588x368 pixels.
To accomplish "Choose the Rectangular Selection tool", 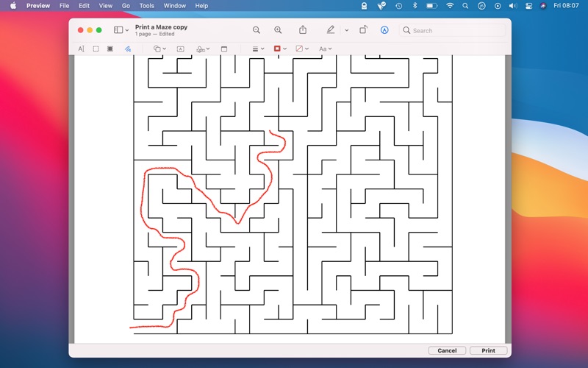I will click(x=96, y=49).
